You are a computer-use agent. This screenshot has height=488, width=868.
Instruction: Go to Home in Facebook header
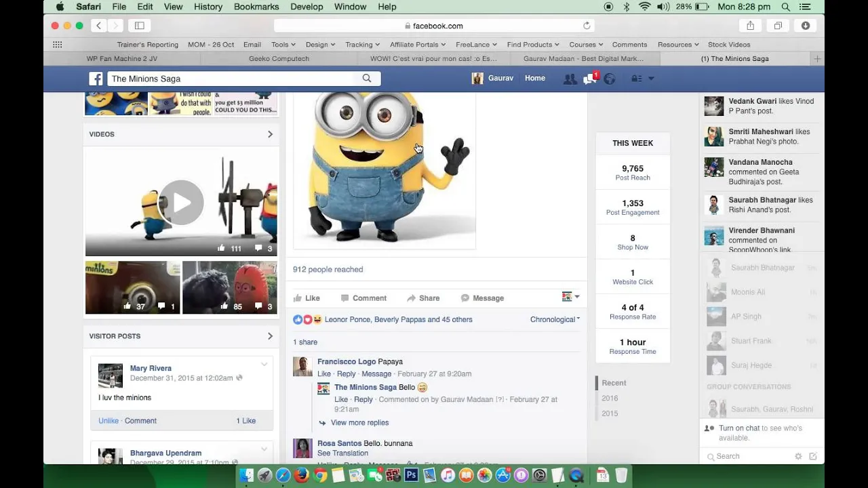click(x=535, y=79)
